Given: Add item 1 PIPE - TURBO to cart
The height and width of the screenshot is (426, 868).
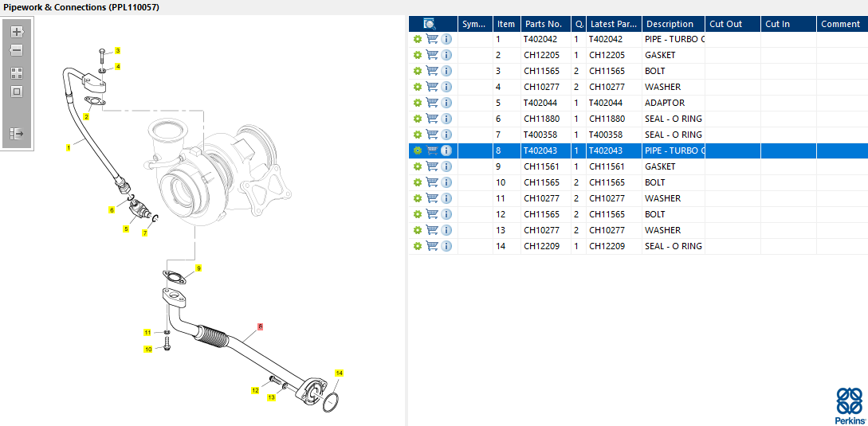Looking at the screenshot, I should tap(432, 39).
